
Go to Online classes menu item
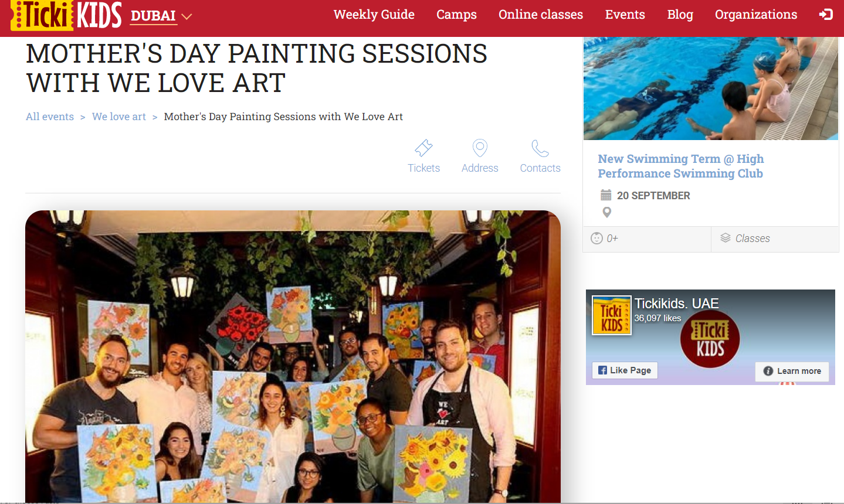click(541, 15)
